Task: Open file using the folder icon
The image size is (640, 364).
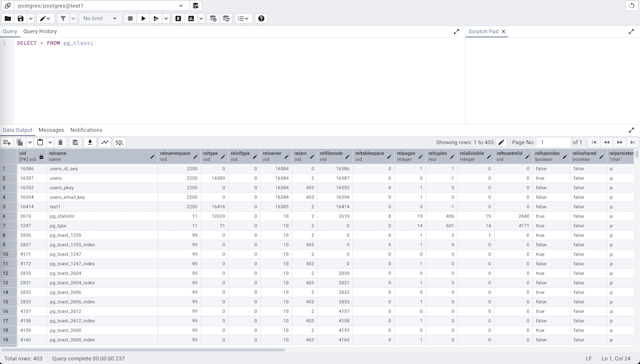Action: [x=8, y=19]
